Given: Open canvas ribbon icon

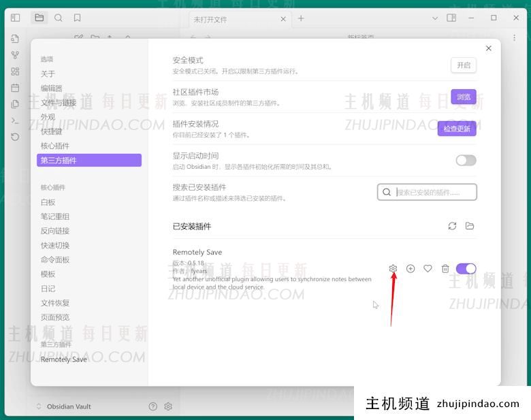Looking at the screenshot, I should 15,71.
